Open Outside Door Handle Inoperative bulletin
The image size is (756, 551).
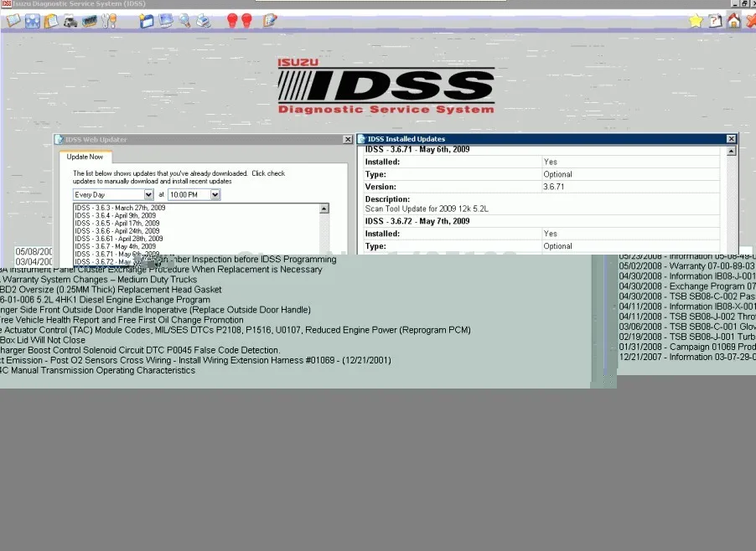[x=155, y=310]
